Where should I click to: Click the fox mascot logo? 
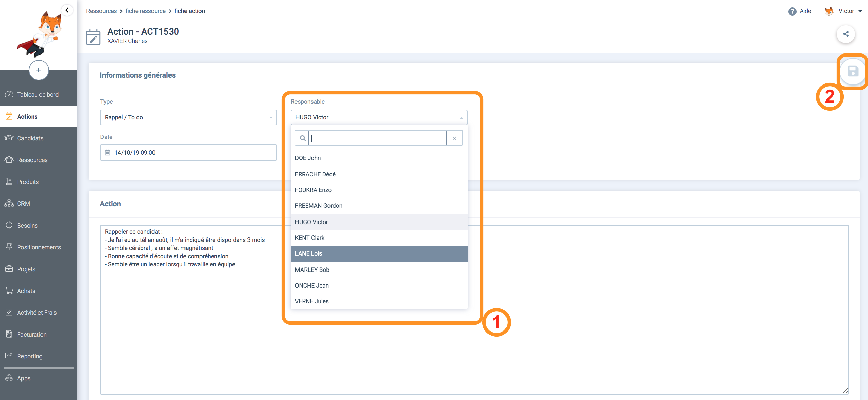[40, 34]
